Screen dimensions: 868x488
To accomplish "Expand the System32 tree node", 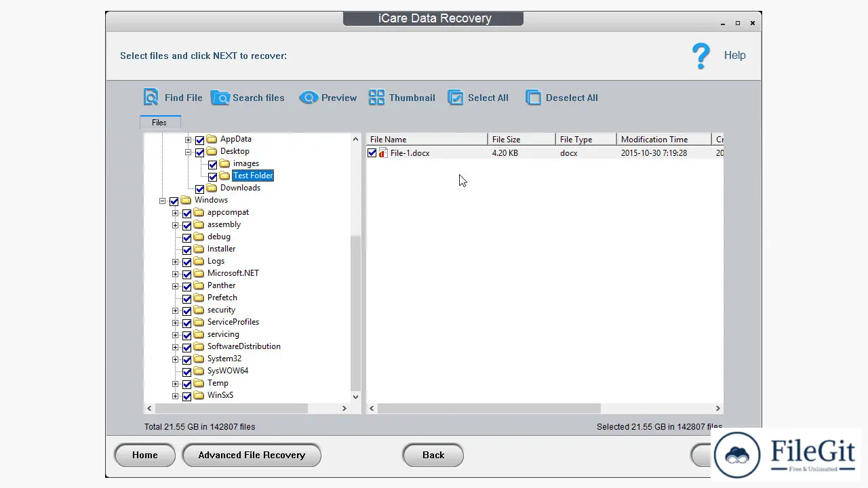I will 176,360.
